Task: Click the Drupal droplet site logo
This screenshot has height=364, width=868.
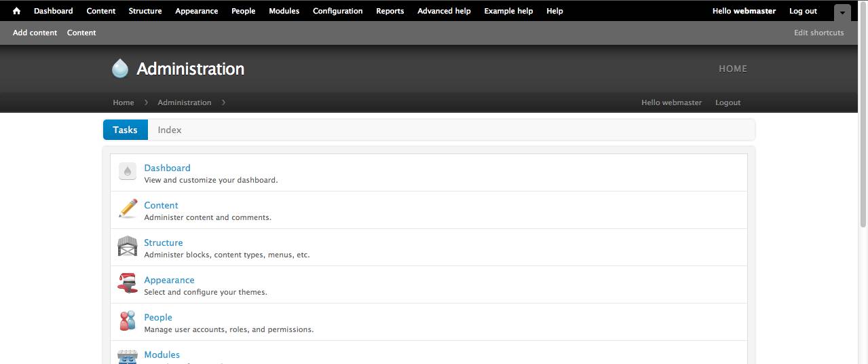Action: (120, 69)
